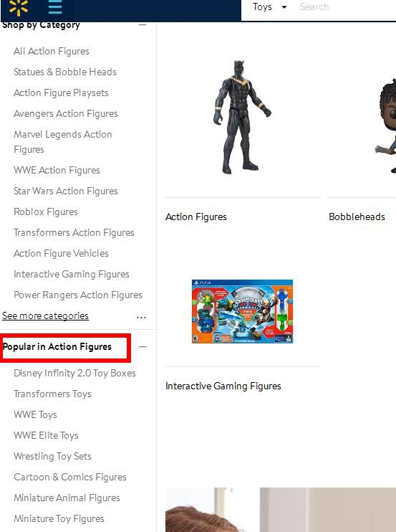Open the Bobbleheads tile label

357,217
